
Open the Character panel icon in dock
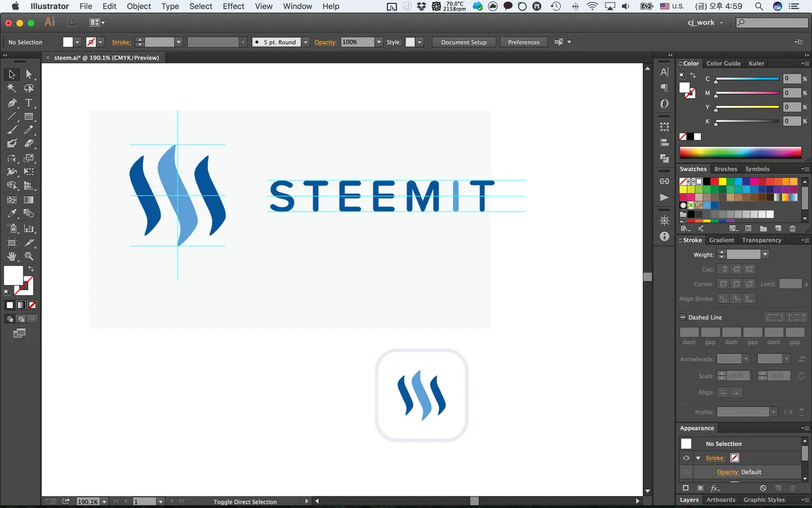[664, 72]
